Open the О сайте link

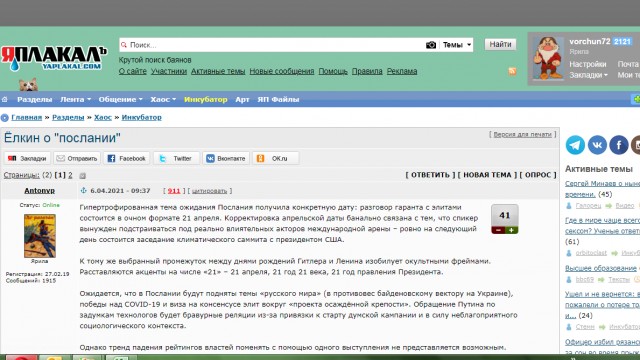(133, 71)
